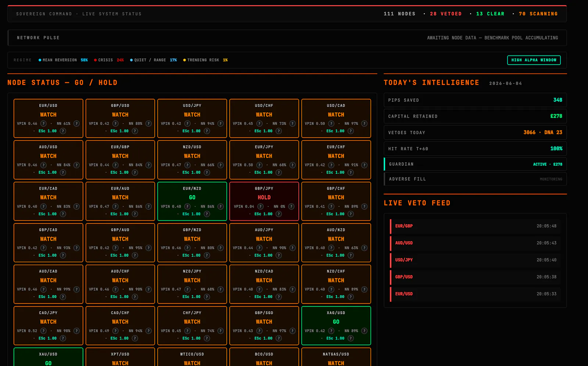Screen dimensions: 588x366
Task: Open EUR/GBP entry in Live Veto Feed
Action: [x=475, y=226]
